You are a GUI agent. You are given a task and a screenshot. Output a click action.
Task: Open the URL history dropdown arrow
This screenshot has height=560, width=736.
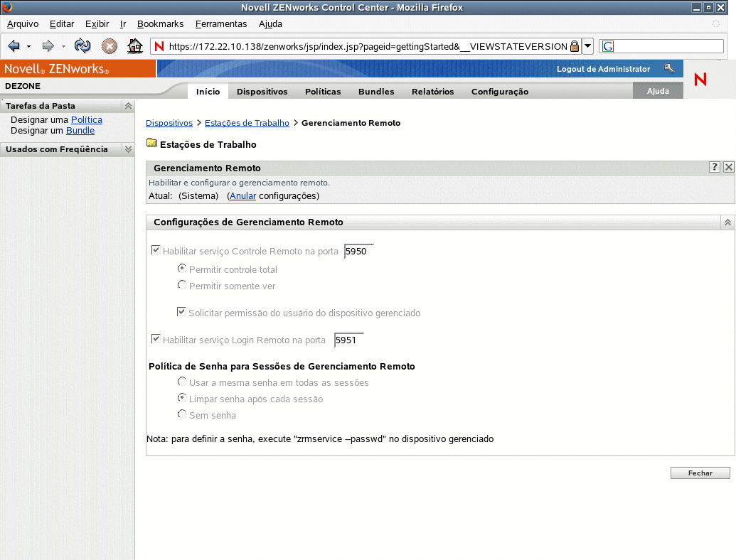pos(587,46)
